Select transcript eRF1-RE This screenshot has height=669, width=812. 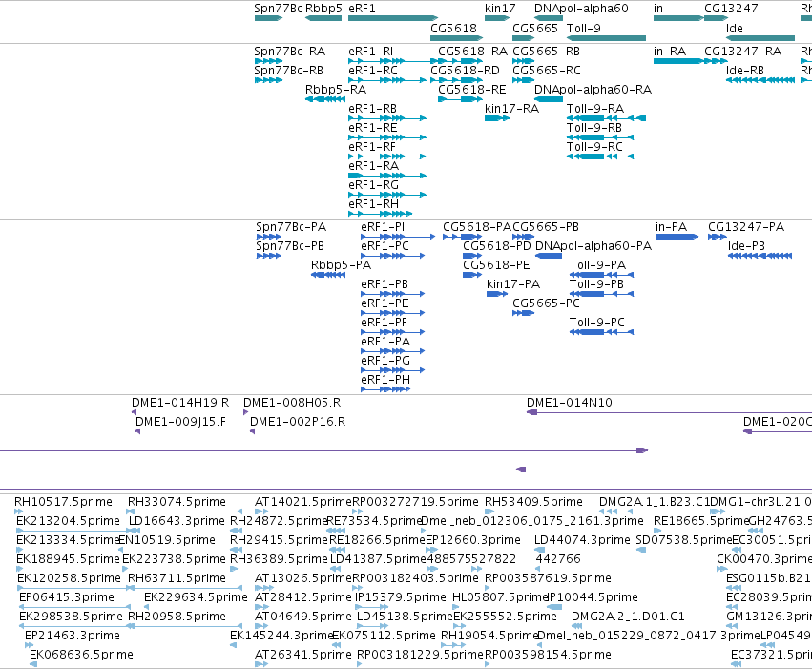[372, 127]
